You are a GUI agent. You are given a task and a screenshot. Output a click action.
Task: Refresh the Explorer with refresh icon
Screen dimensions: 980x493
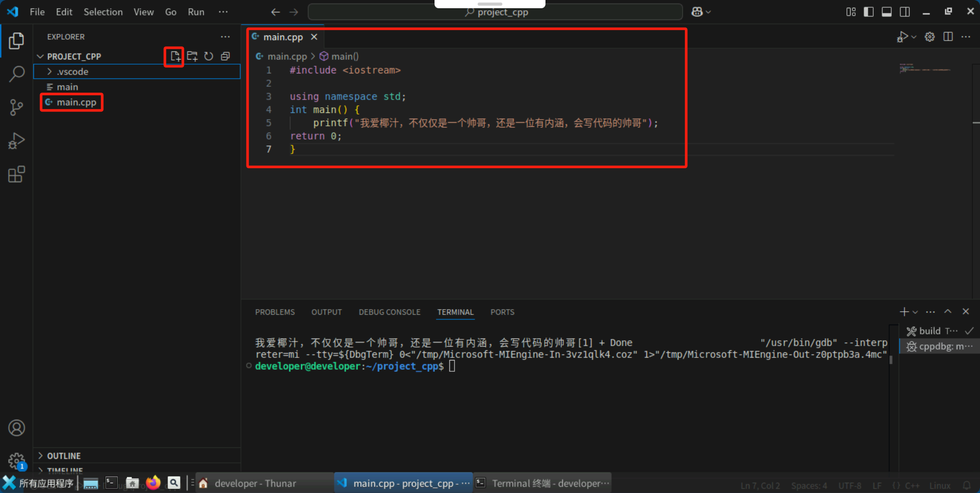point(208,56)
